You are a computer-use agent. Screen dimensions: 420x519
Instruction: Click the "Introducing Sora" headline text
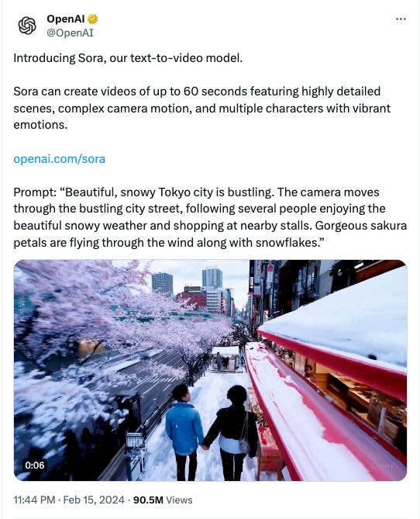pyautogui.click(x=128, y=58)
